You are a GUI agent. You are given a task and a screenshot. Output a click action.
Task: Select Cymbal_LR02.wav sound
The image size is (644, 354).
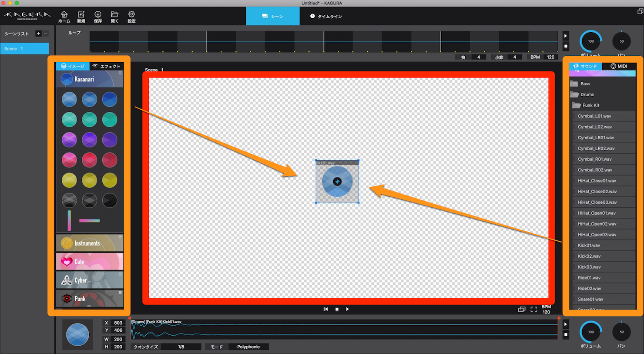coord(604,148)
